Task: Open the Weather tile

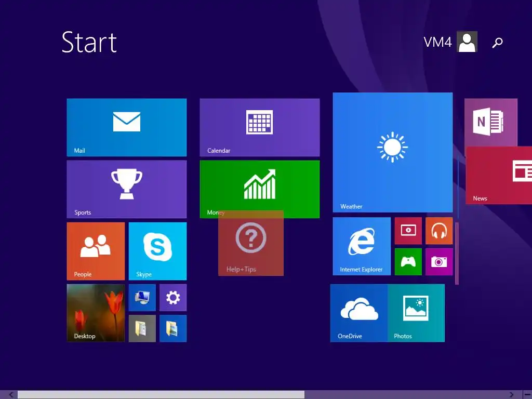Action: point(393,152)
